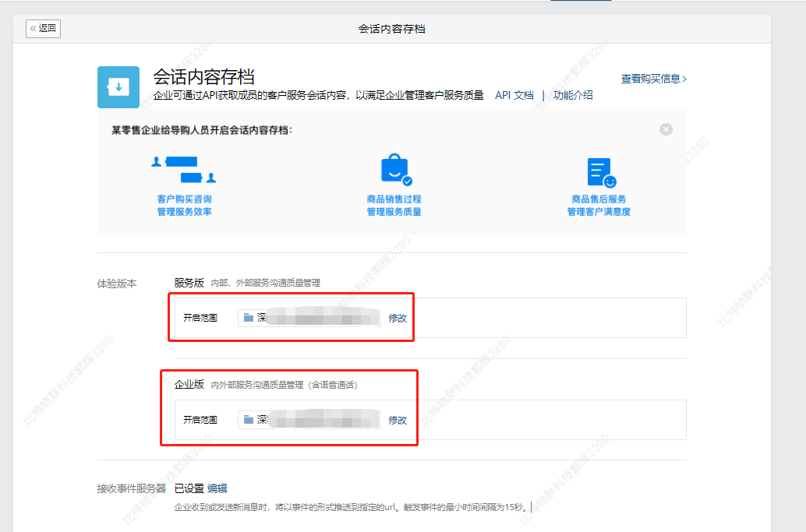Open the API 文档 link

tap(514, 95)
